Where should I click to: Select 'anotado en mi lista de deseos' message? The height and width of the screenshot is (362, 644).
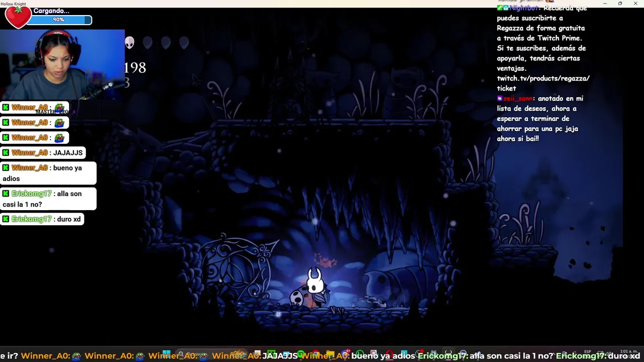pos(540,119)
